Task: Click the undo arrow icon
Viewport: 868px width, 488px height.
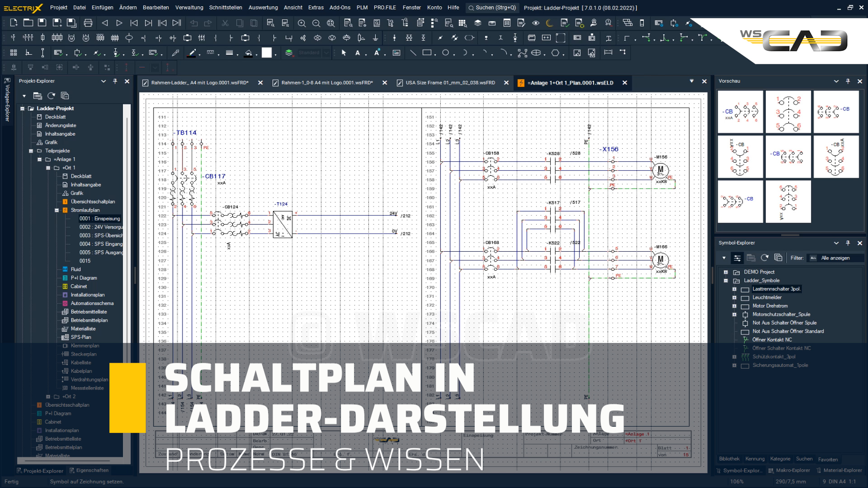Action: (194, 23)
